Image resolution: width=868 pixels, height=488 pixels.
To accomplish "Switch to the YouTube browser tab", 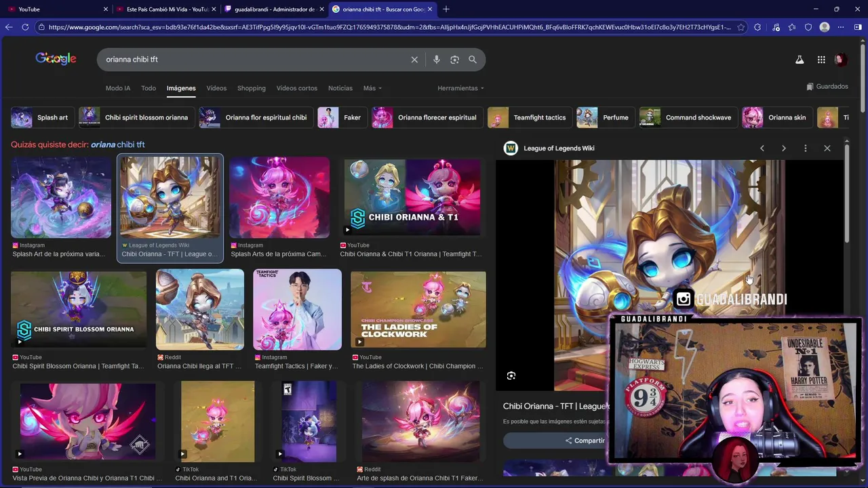I will point(56,9).
